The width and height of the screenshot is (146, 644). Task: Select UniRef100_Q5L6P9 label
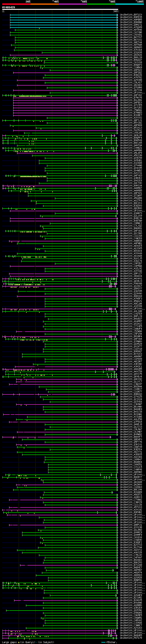click(x=131, y=153)
